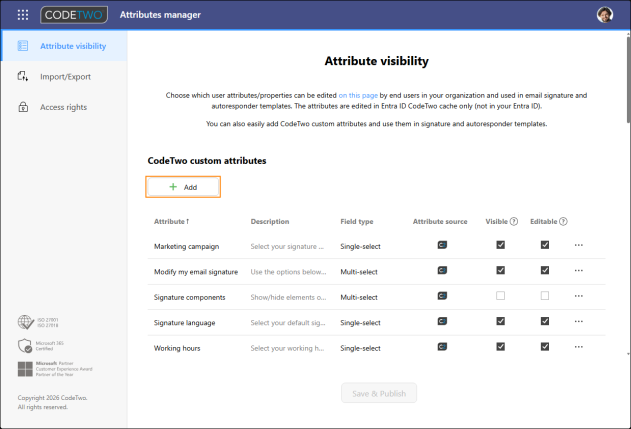Select the Working hours attribute name
This screenshot has width=631, height=429.
point(177,348)
